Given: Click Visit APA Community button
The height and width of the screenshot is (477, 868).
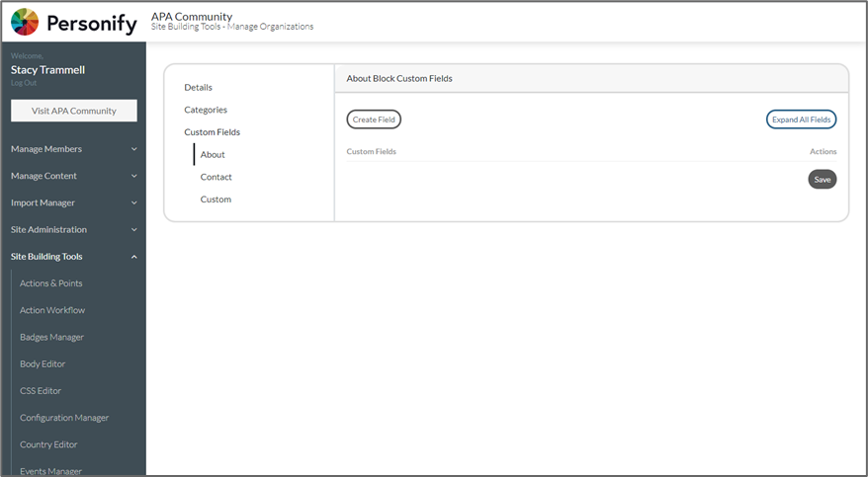Looking at the screenshot, I should tap(74, 111).
